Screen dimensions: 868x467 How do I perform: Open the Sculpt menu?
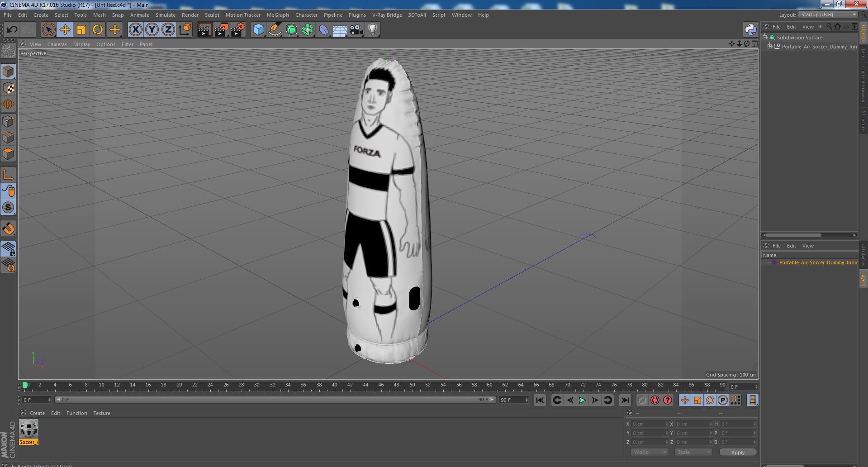pyautogui.click(x=212, y=15)
